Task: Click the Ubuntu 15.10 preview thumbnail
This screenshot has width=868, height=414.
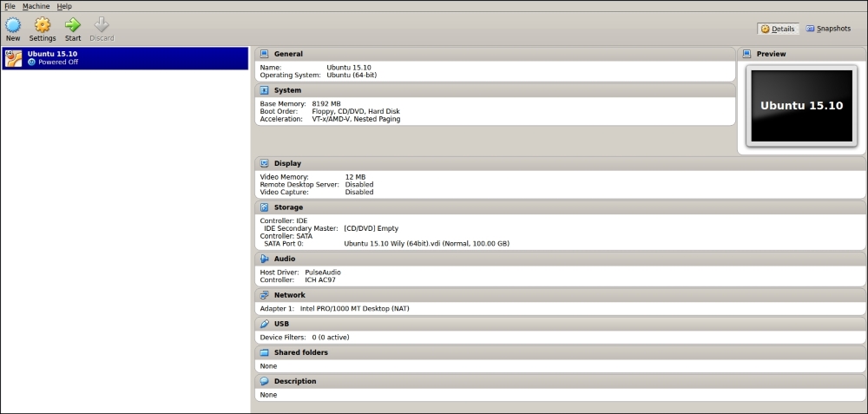Action: click(x=801, y=106)
